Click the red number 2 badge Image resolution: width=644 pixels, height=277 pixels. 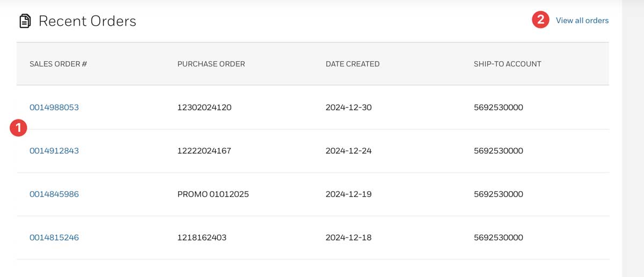540,20
